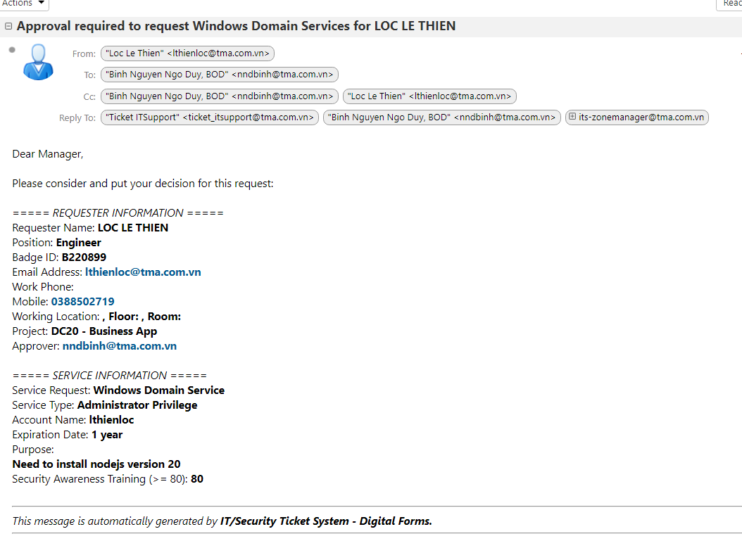Screen dimensions: 742x560
Task: Collapse the email message header toggle
Action: pyautogui.click(x=8, y=26)
